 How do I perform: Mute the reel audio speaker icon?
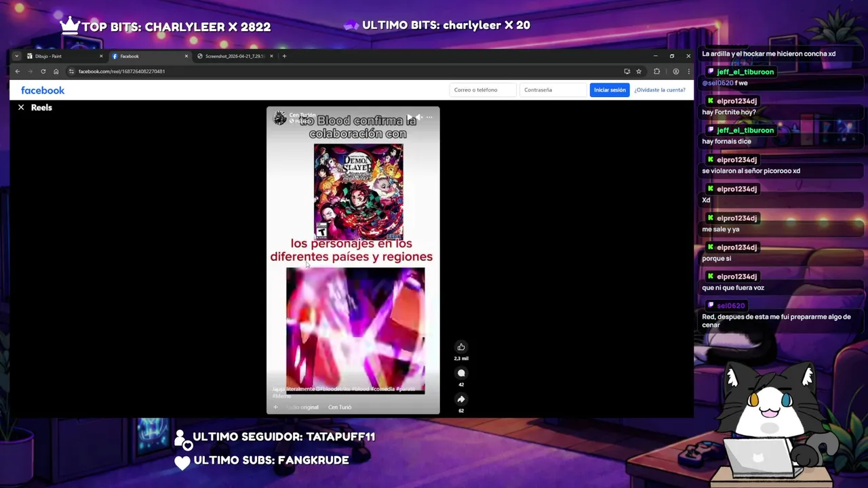pos(419,117)
